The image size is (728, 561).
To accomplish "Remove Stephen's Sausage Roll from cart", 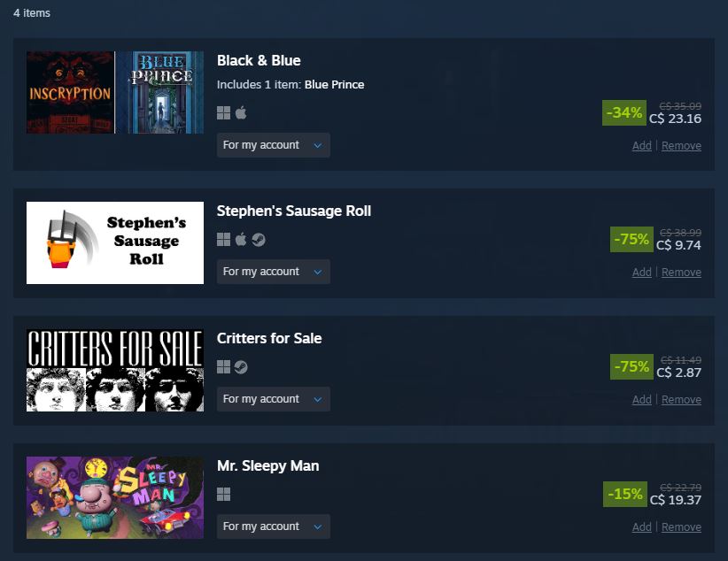I will coord(681,273).
